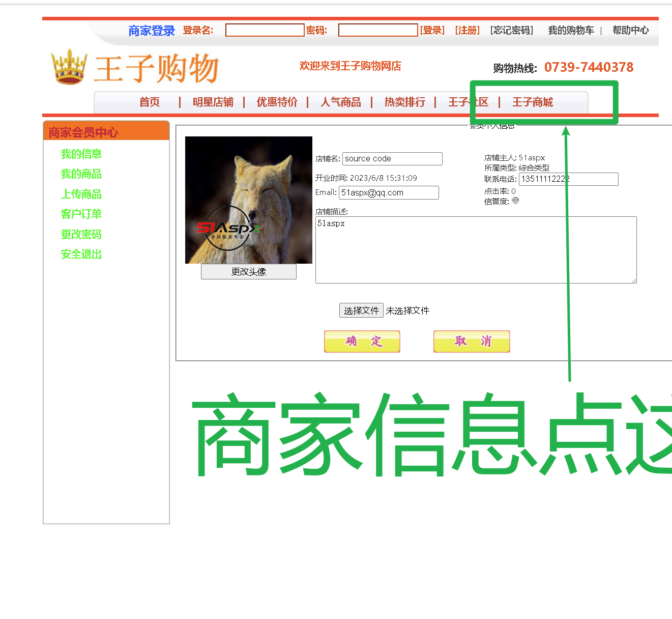Click the 点击率: 0 text
The image size is (672, 619).
500,191
